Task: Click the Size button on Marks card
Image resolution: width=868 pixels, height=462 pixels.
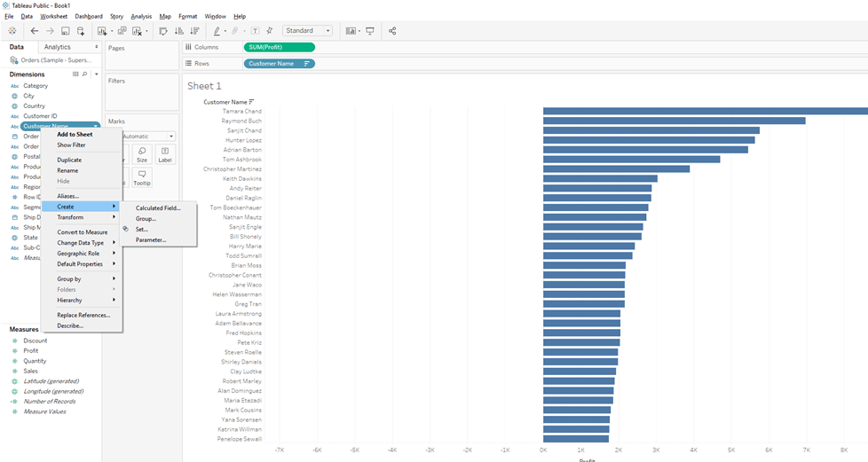Action: [142, 154]
